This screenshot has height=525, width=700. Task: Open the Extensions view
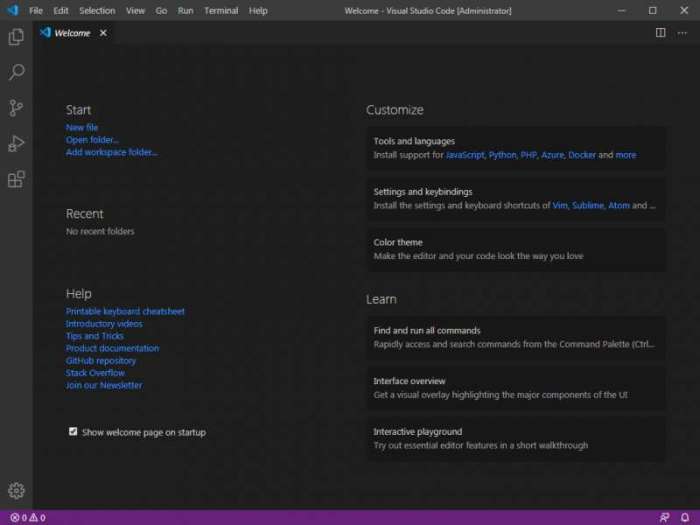pyautogui.click(x=16, y=179)
